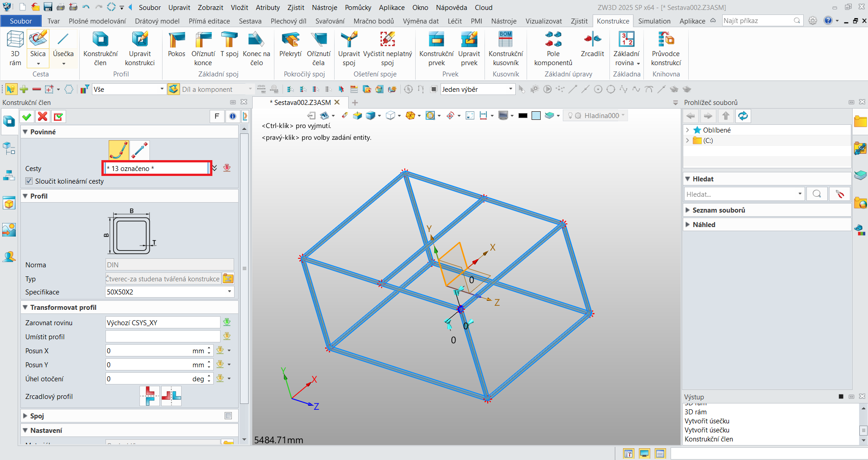The image size is (868, 460).
Task: Click the Upravit konstrukci icon
Action: coord(140,39)
